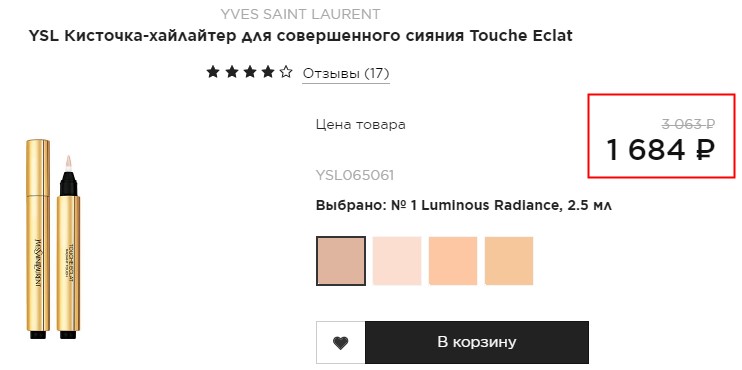This screenshot has width=742, height=370.
Task: Click the first rating star
Action: pyautogui.click(x=213, y=72)
